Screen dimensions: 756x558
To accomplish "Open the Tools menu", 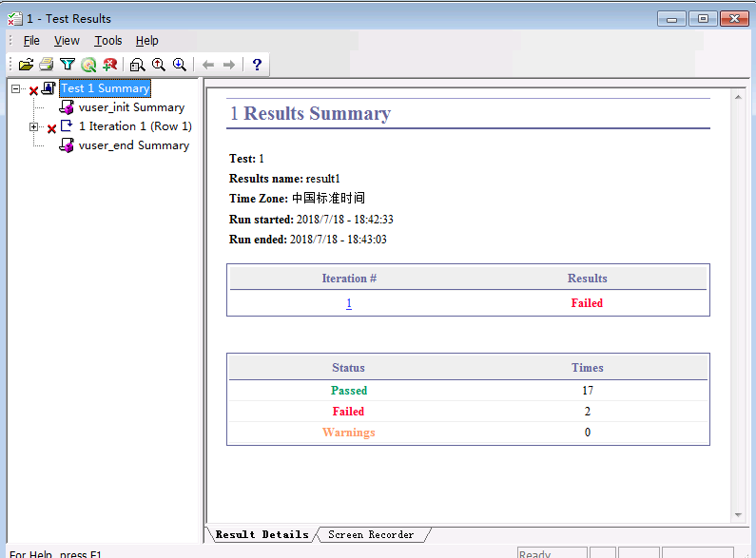I will coord(108,41).
